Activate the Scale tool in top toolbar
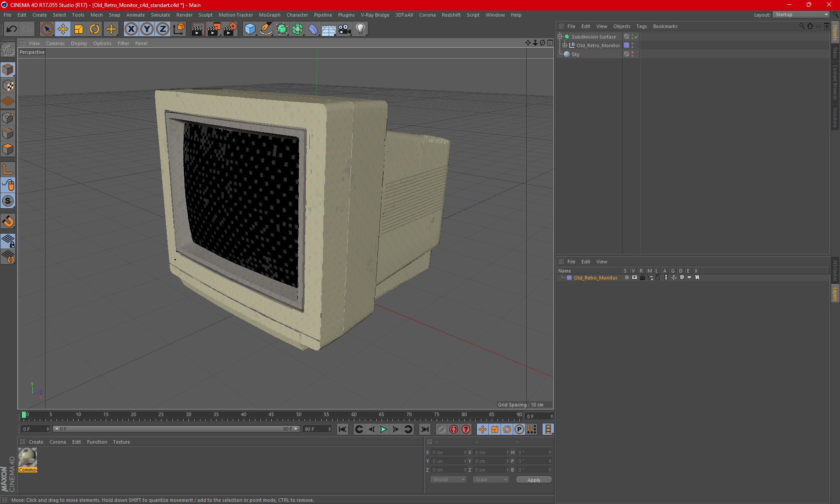The image size is (840, 504). pyautogui.click(x=79, y=29)
